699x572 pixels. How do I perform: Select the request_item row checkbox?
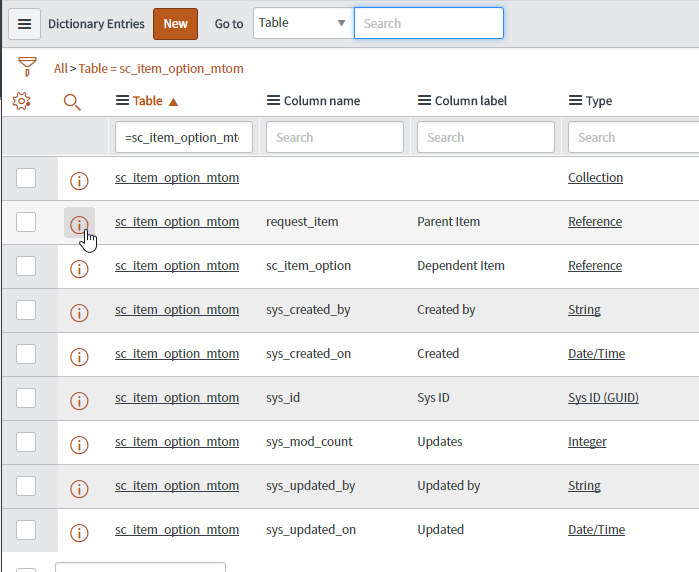click(x=26, y=222)
